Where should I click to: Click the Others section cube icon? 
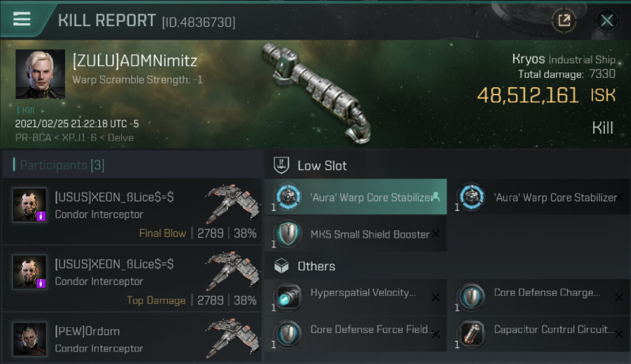pos(282,266)
